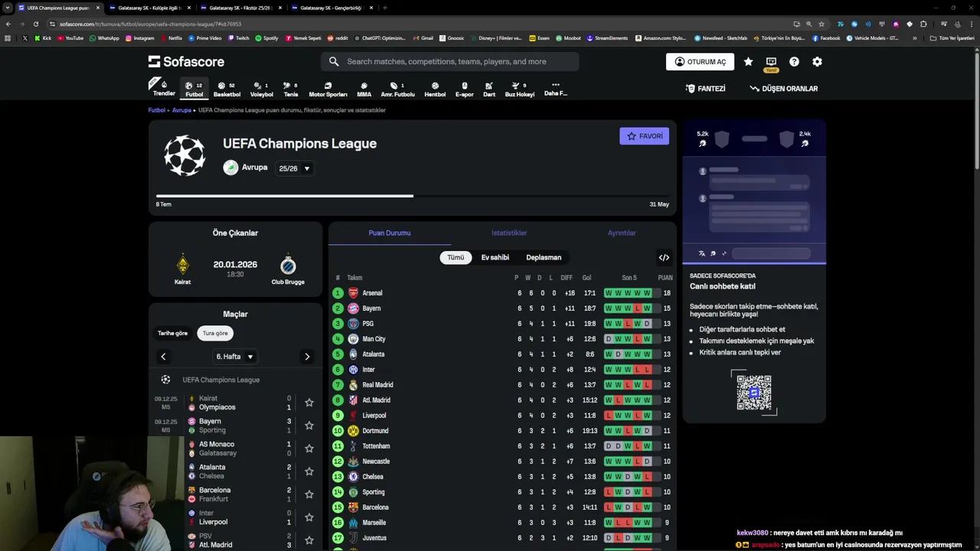980x551 pixels.
Task: Select the Tenis sport icon
Action: 290,89
